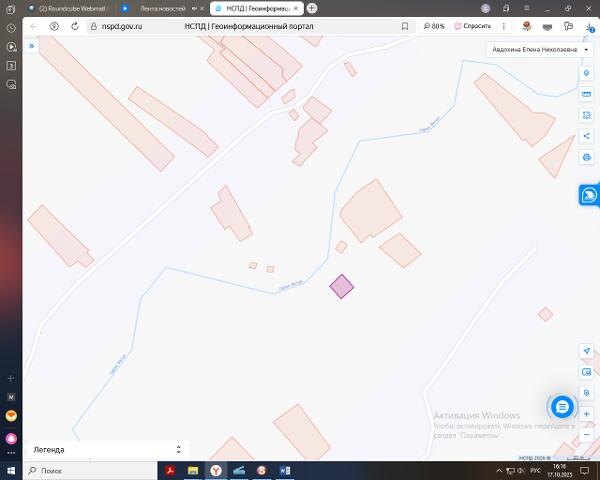Zoom out the map with minus button
600x480 pixels.
pyautogui.click(x=586, y=434)
